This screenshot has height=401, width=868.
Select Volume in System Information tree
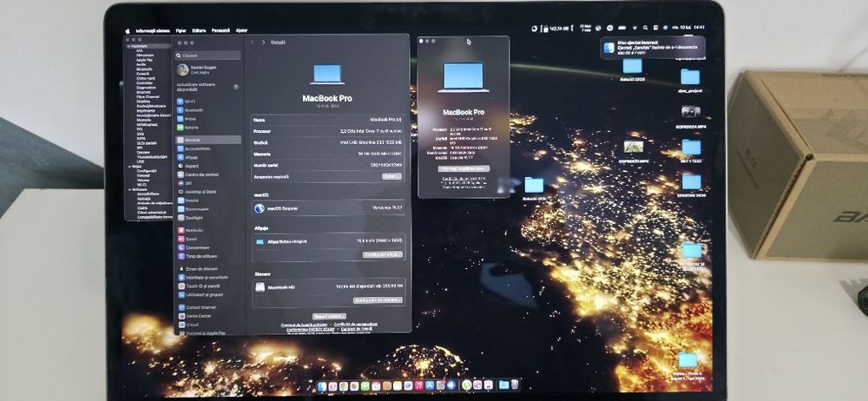(143, 180)
